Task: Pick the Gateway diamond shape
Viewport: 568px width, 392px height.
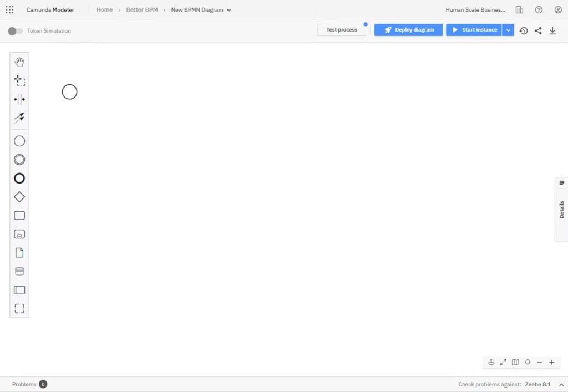Action: click(x=19, y=197)
